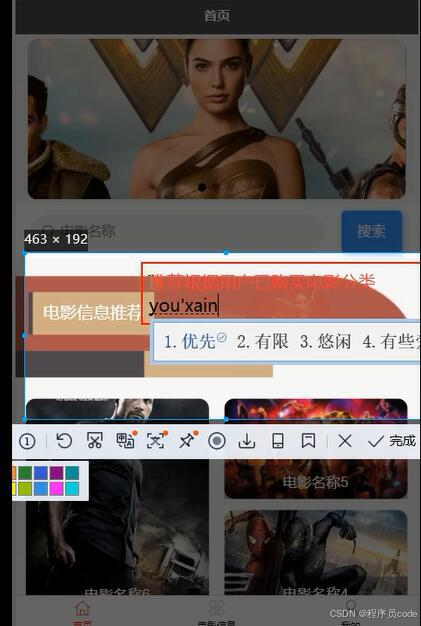Viewport: 421px width, 626px height.
Task: Go to the 首页 home tab icon
Action: (82, 609)
